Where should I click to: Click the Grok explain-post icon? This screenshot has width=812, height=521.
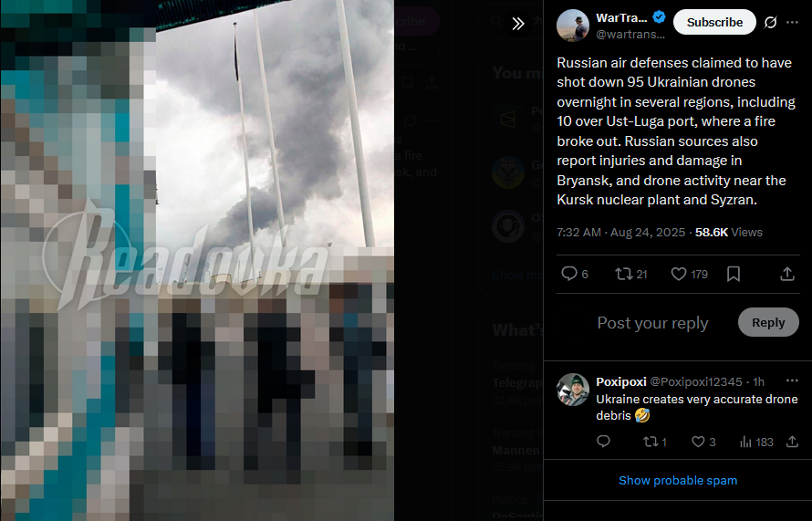click(771, 22)
